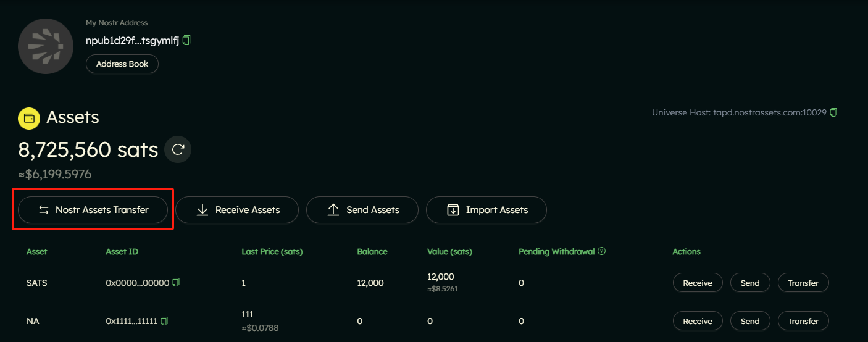Screen dimensions: 868x342
Task: Transfer NA asset
Action: 803,321
